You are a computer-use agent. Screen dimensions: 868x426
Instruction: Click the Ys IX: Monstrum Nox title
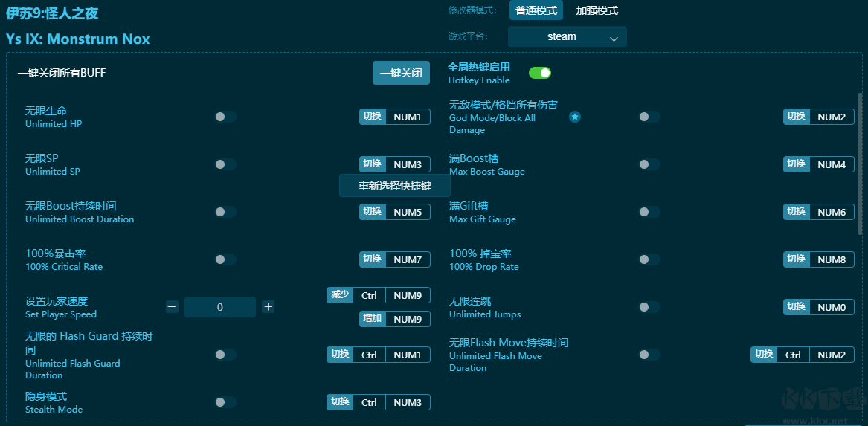click(77, 39)
